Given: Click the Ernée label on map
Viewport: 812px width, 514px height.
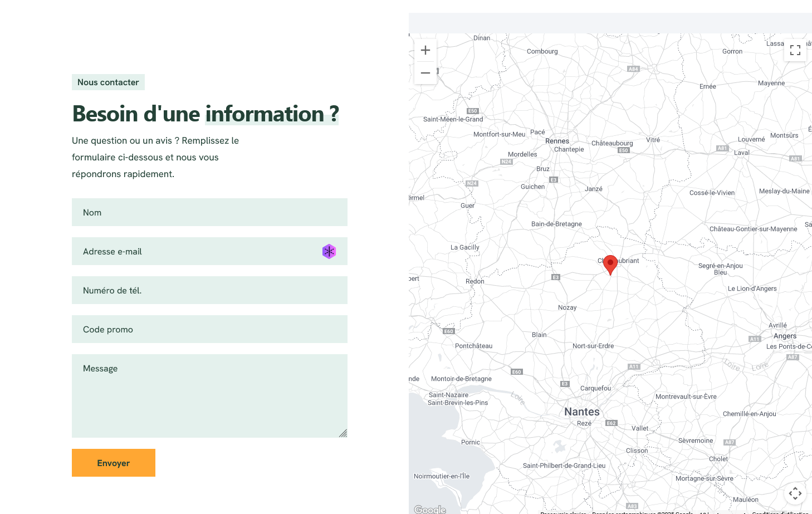Looking at the screenshot, I should click(x=708, y=86).
